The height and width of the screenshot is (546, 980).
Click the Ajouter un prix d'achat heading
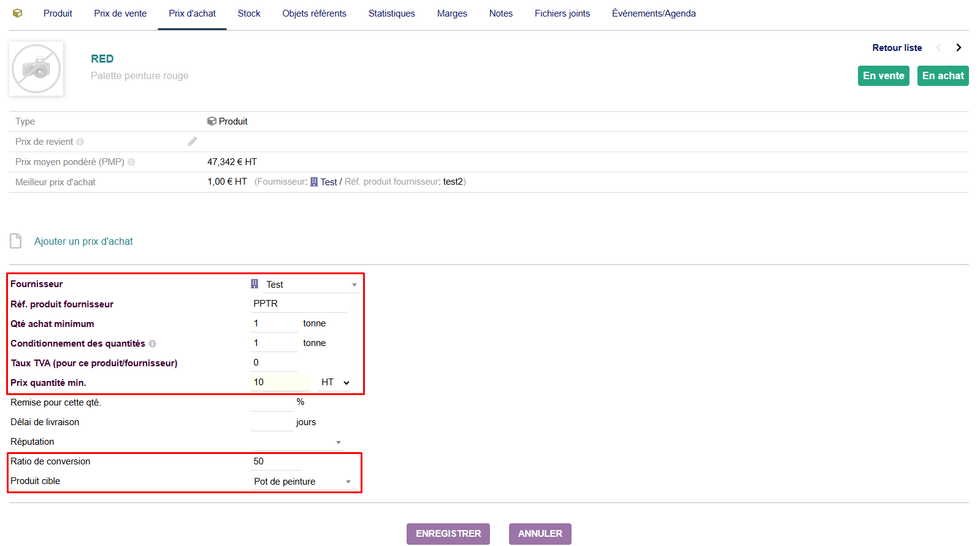pyautogui.click(x=83, y=242)
